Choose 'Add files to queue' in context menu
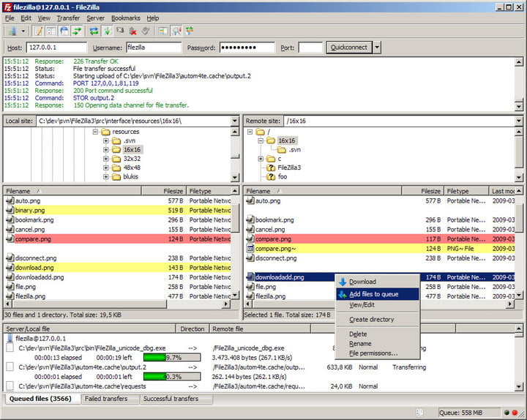The width and height of the screenshot is (527, 420). click(373, 294)
